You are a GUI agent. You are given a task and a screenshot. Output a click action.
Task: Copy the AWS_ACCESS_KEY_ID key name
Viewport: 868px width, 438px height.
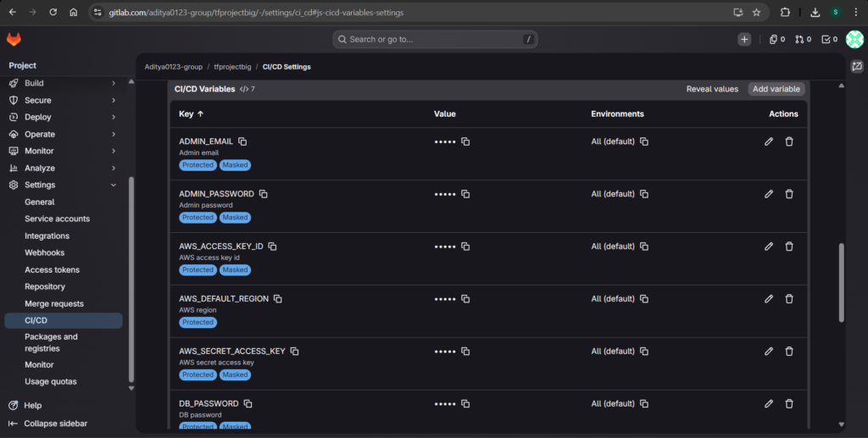[x=272, y=247]
